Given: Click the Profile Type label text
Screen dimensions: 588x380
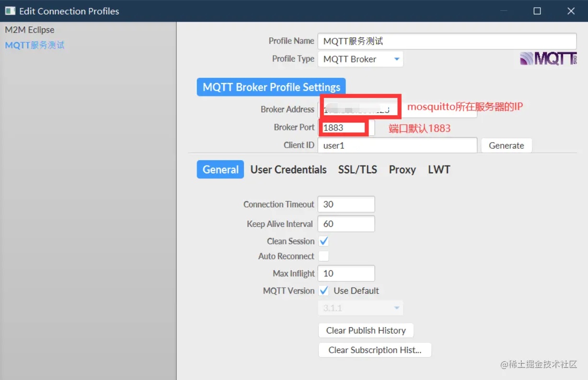Looking at the screenshot, I should click(293, 59).
